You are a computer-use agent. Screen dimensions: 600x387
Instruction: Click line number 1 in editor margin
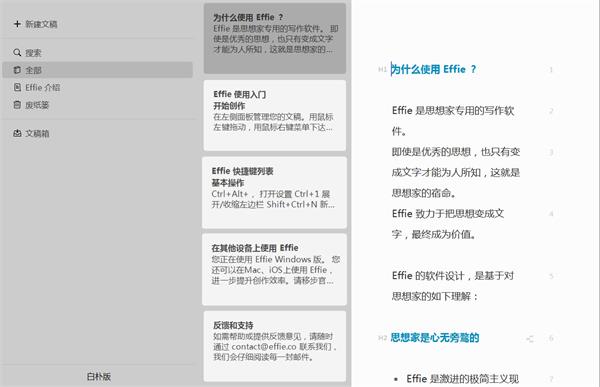(x=551, y=70)
